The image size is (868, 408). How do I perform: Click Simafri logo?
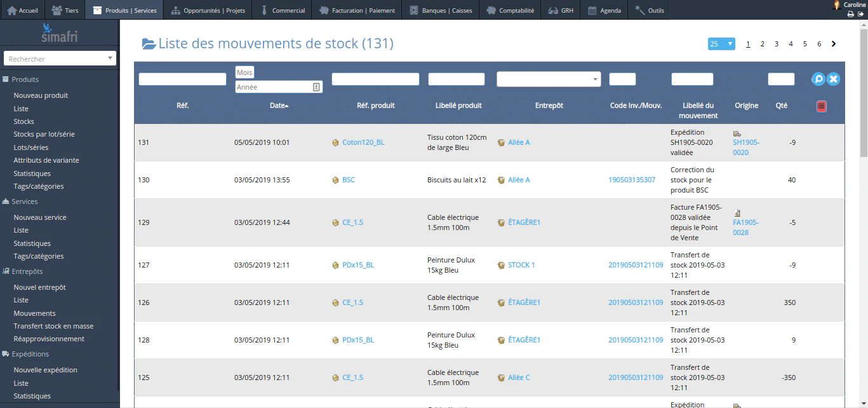pyautogui.click(x=60, y=33)
